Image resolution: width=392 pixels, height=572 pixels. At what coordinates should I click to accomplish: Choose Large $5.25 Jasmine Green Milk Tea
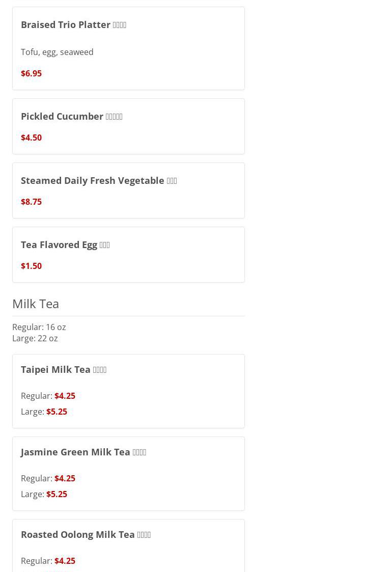click(57, 494)
